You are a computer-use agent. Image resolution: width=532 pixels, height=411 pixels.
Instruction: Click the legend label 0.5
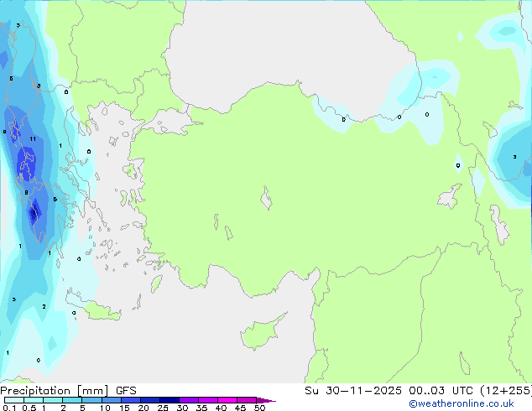(29, 408)
